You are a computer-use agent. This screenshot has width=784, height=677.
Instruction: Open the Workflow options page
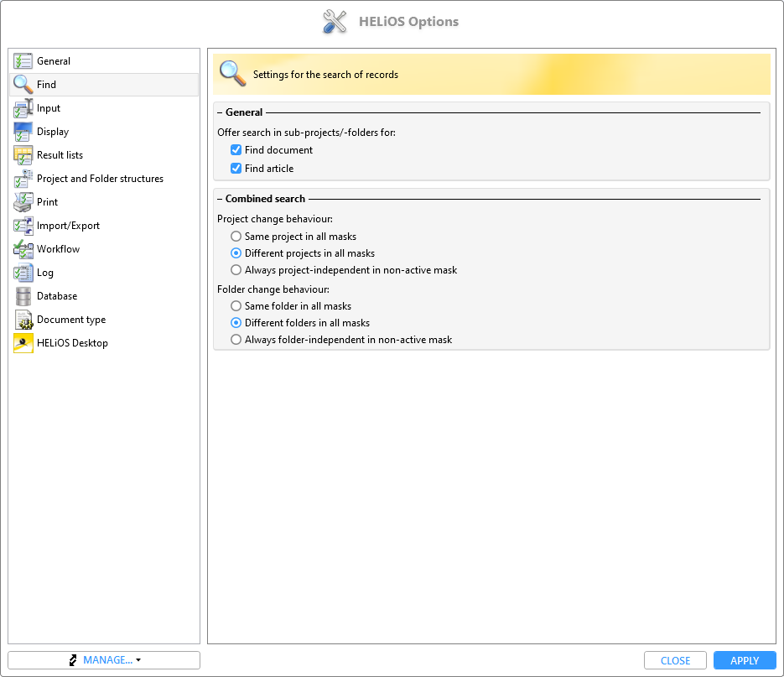click(104, 249)
